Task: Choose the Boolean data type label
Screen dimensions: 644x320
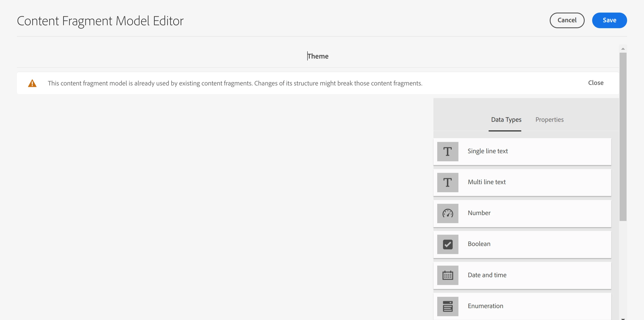Action: [479, 244]
